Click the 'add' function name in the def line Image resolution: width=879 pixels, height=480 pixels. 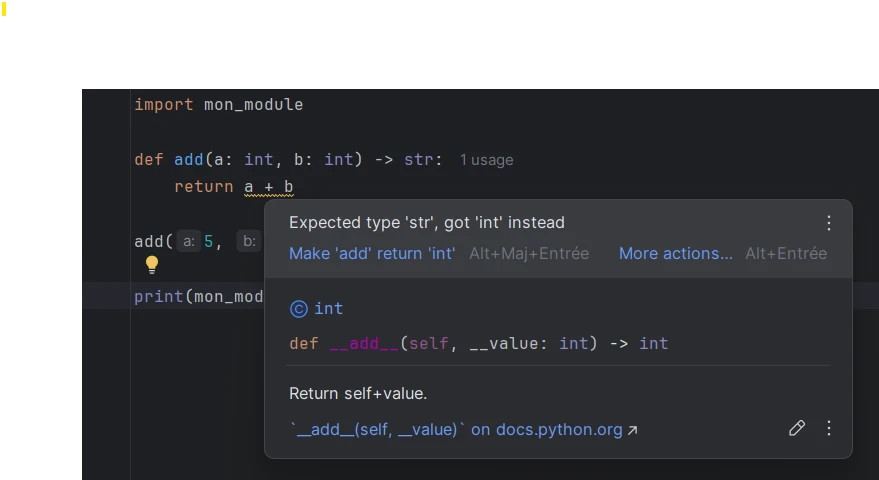click(x=188, y=159)
